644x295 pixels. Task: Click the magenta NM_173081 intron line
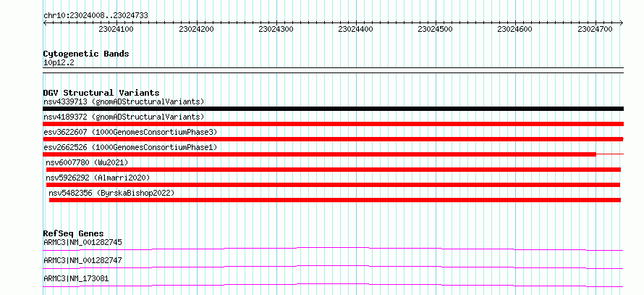333,285
